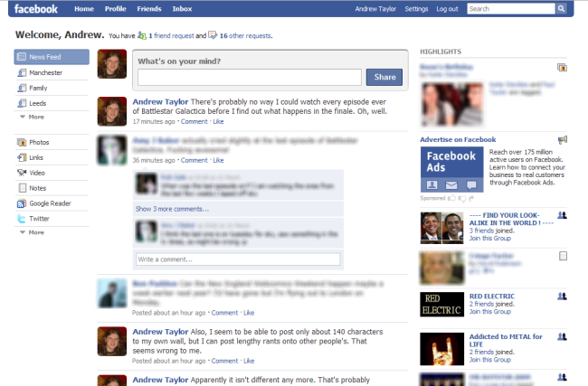588x386 pixels.
Task: Click the page icon beside blurred highlight item
Action: pos(563,256)
